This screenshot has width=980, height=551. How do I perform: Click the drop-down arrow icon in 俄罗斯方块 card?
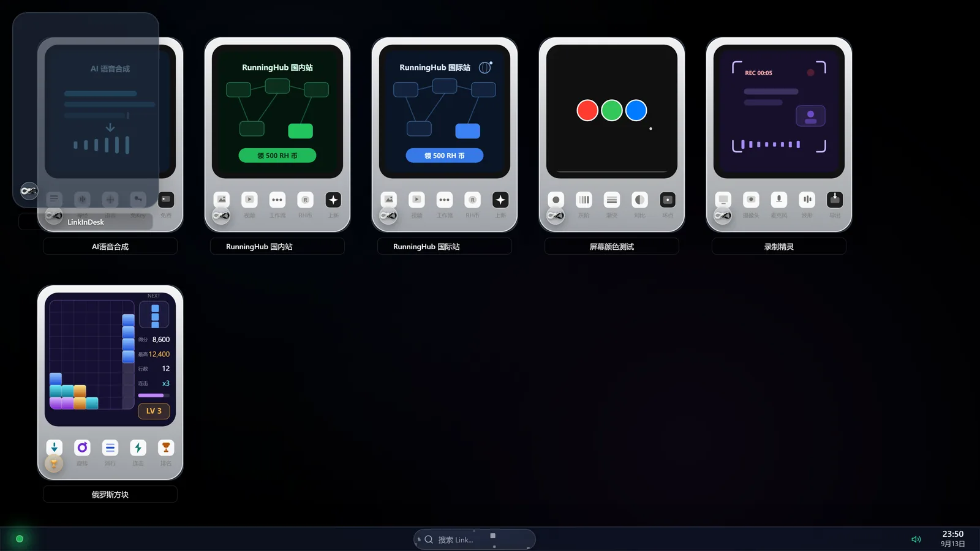point(55,448)
